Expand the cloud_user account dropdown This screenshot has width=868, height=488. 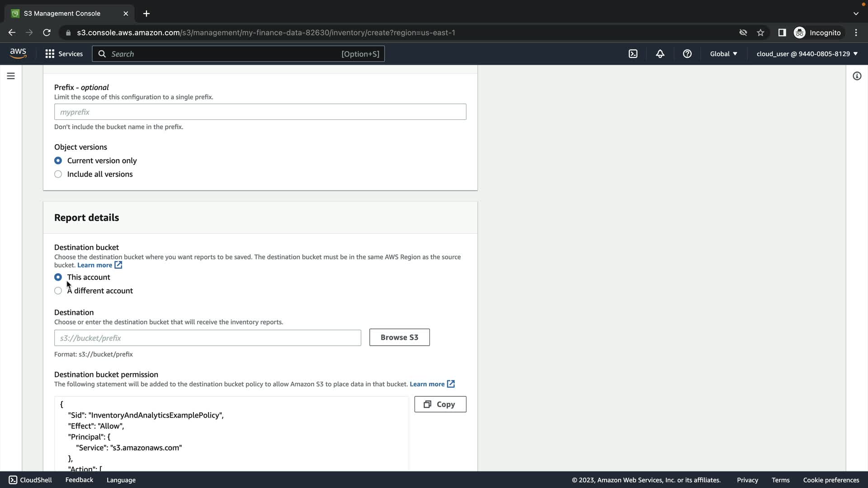[807, 54]
